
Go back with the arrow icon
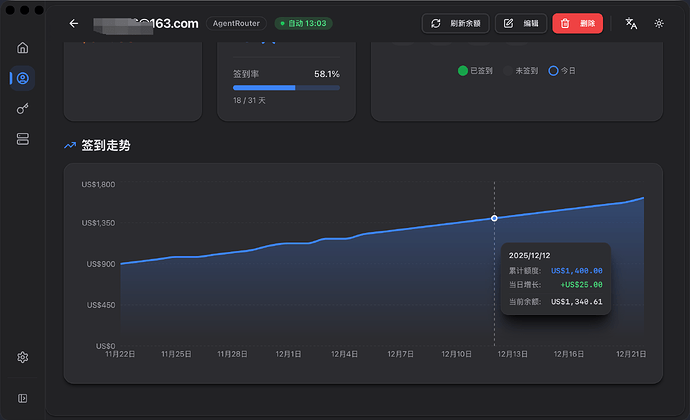(x=74, y=23)
